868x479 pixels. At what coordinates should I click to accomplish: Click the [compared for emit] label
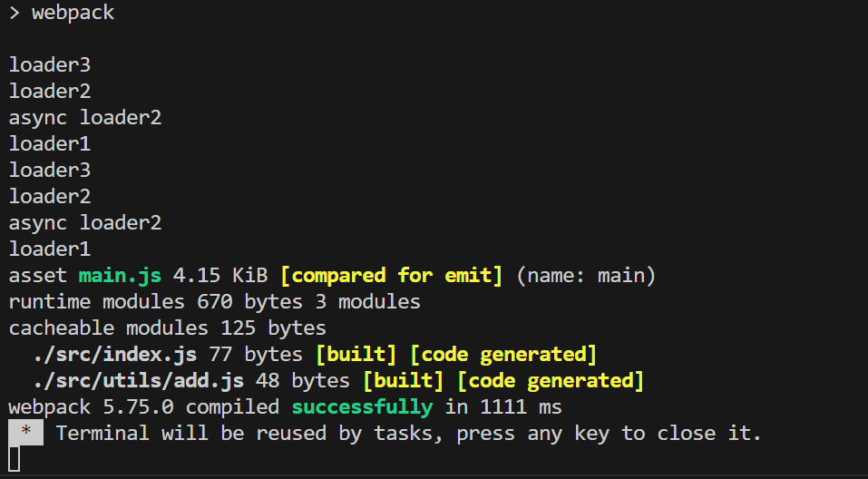pos(391,275)
